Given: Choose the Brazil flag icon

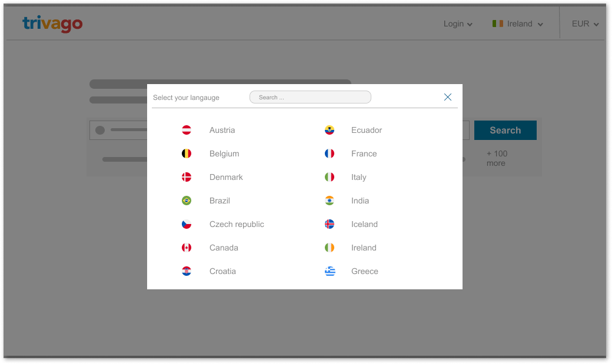Looking at the screenshot, I should coord(187,201).
